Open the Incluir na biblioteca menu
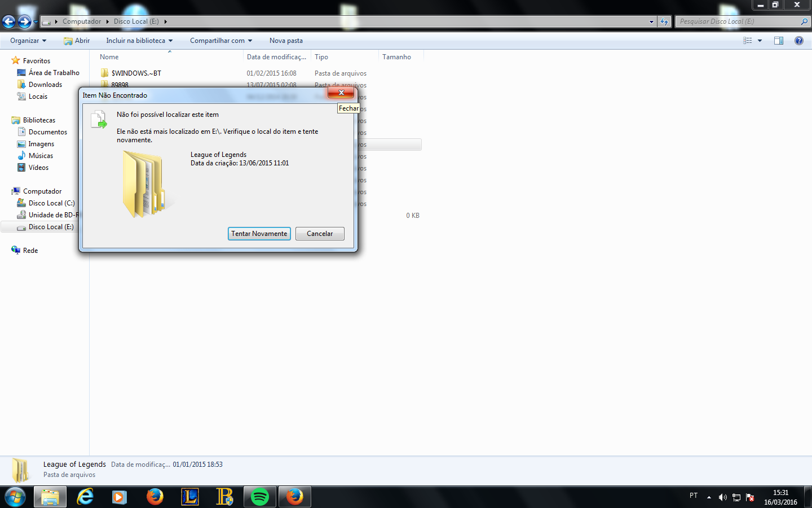The width and height of the screenshot is (812, 508). pyautogui.click(x=139, y=41)
